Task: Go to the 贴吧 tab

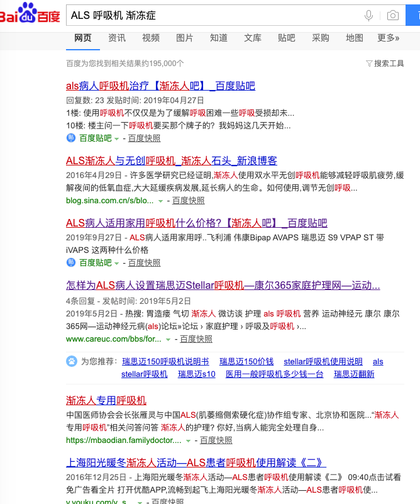Action: point(287,38)
